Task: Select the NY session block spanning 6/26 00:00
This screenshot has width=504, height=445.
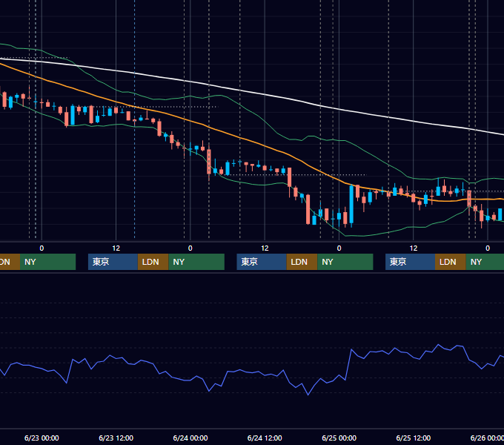Action: coord(485,262)
